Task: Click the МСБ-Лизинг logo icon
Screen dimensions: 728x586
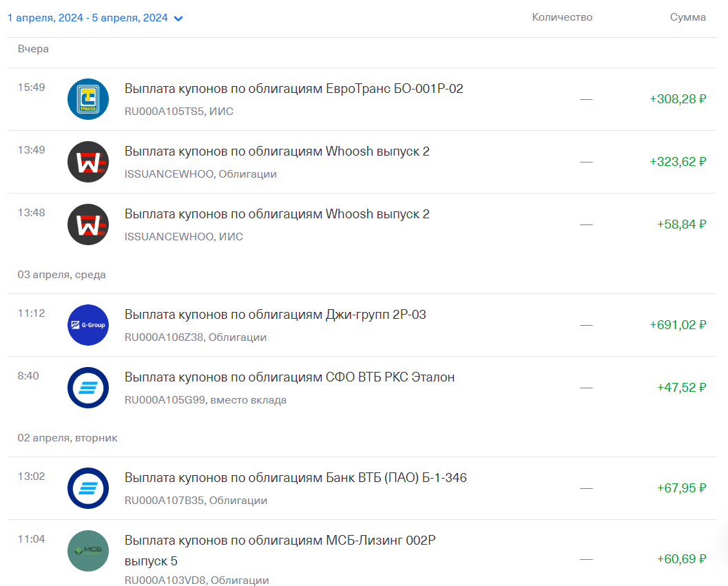Action: 88,551
